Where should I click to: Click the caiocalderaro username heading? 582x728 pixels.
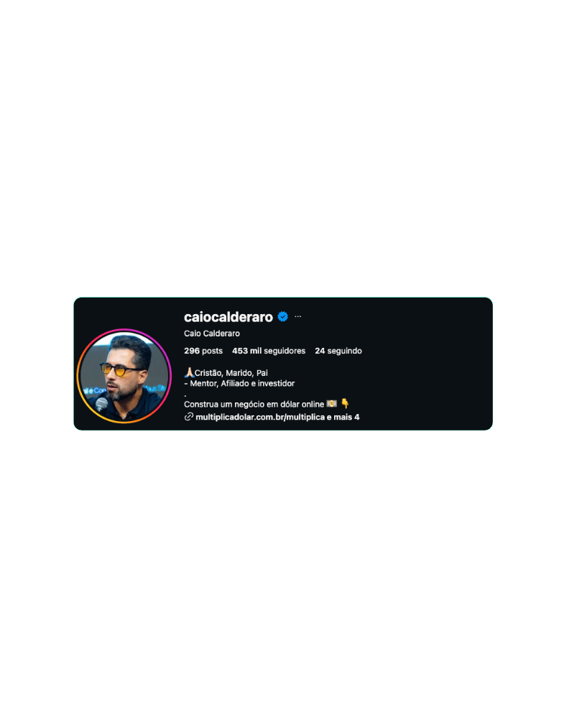pyautogui.click(x=228, y=317)
